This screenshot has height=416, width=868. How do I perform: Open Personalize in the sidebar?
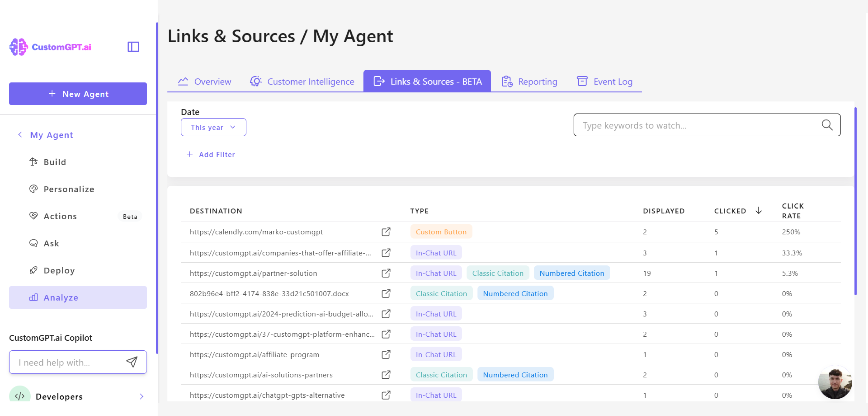pos(69,189)
